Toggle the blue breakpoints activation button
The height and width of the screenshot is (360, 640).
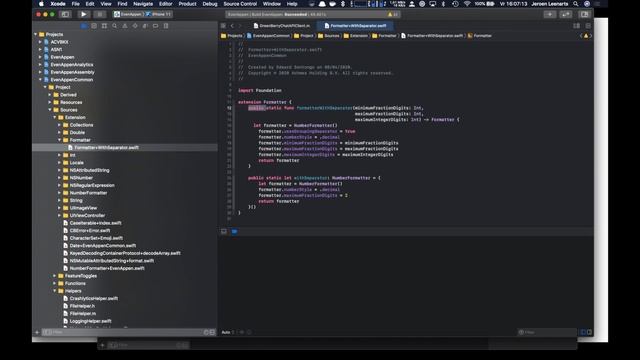[234, 231]
